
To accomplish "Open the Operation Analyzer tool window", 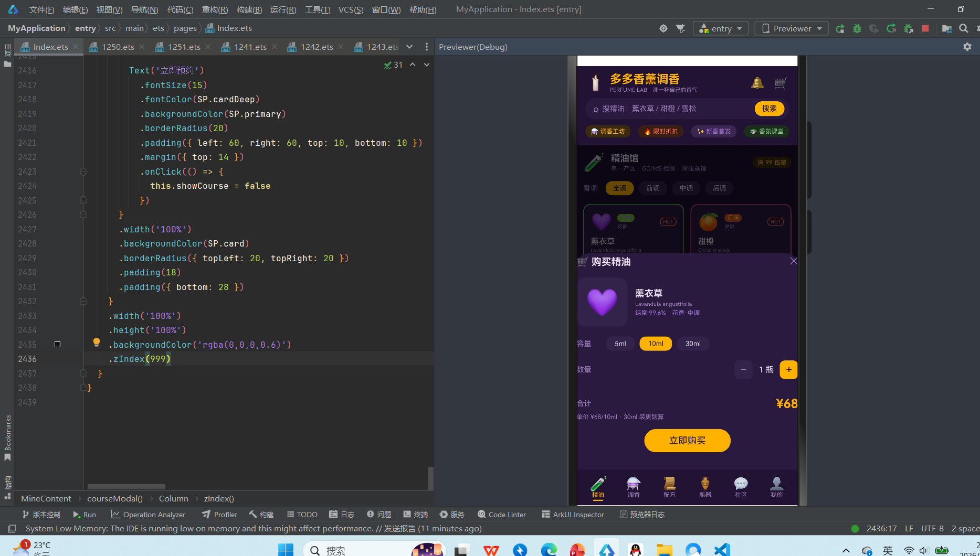I will click(148, 515).
